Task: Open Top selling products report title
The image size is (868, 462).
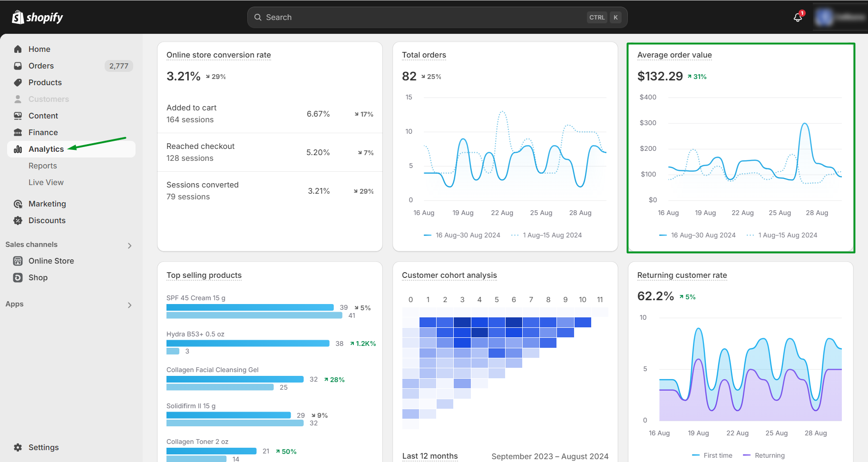Action: (x=204, y=275)
